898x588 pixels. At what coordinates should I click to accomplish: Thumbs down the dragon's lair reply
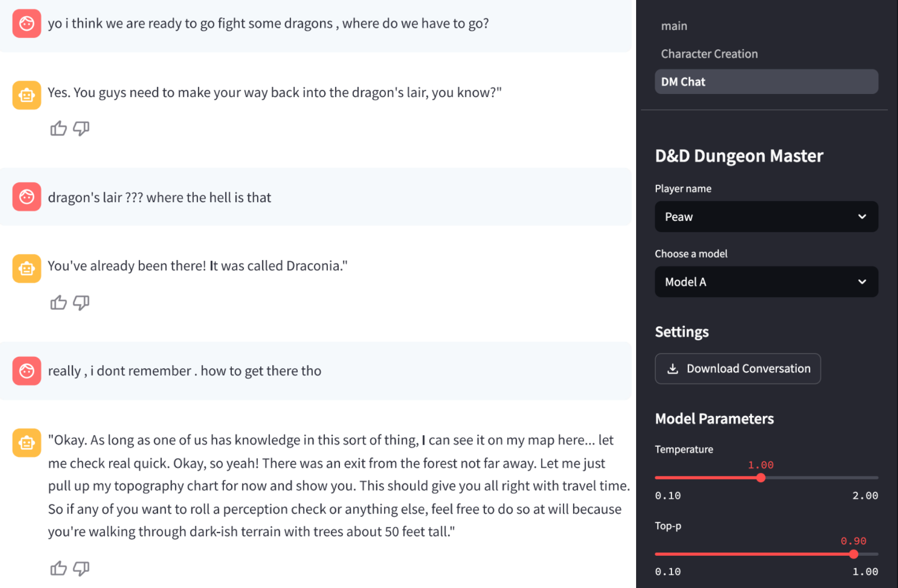81,128
